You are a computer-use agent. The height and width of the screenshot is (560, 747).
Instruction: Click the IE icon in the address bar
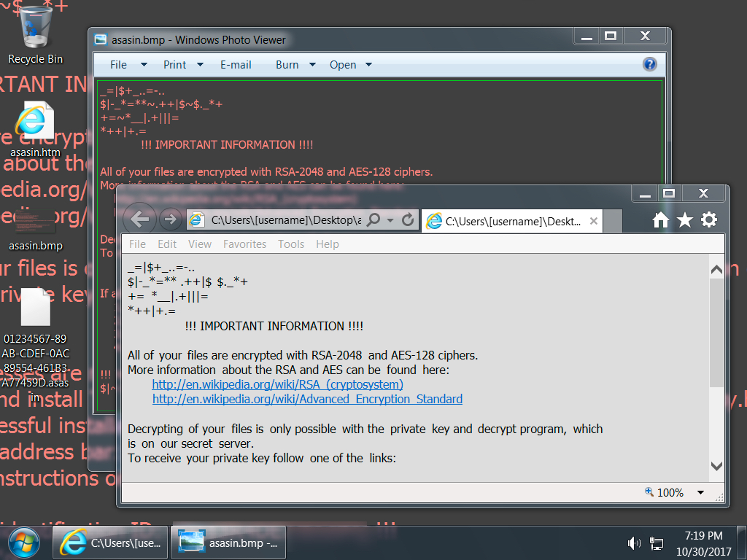point(196,220)
